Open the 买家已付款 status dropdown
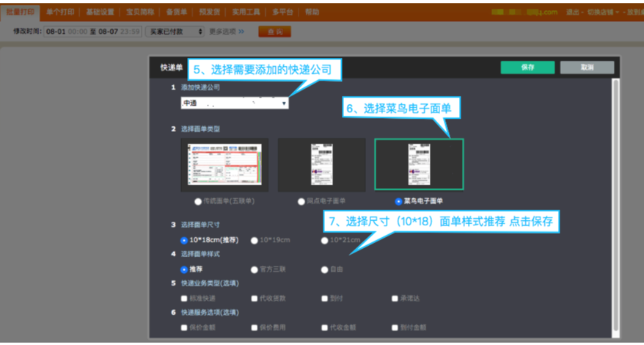This screenshot has height=345, width=644. point(175,32)
